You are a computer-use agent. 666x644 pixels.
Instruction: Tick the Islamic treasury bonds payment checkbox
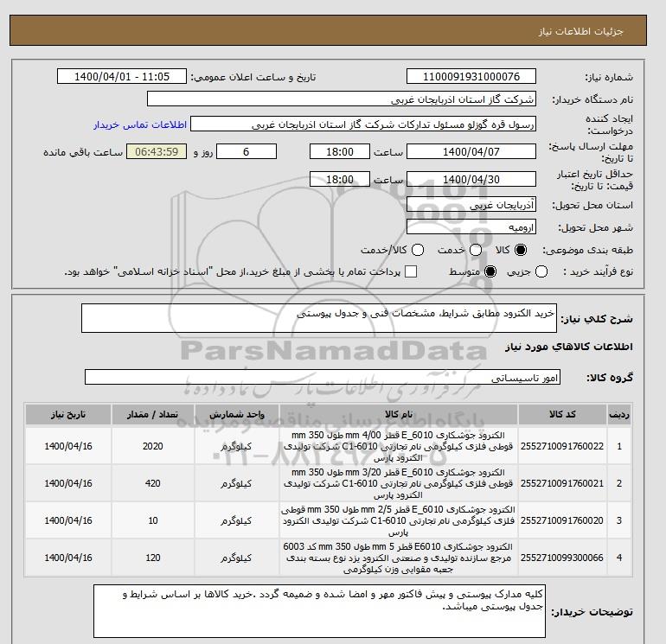(x=411, y=271)
